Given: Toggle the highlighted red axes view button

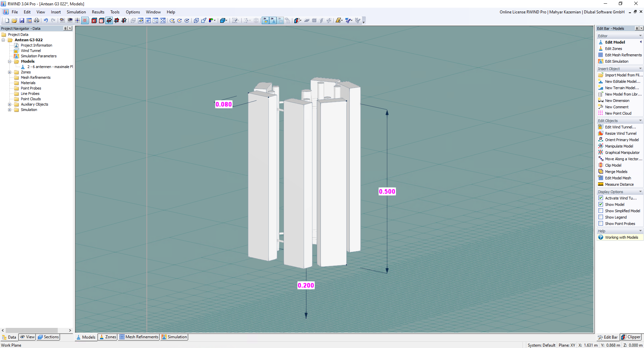Looking at the screenshot, I should pos(109,20).
